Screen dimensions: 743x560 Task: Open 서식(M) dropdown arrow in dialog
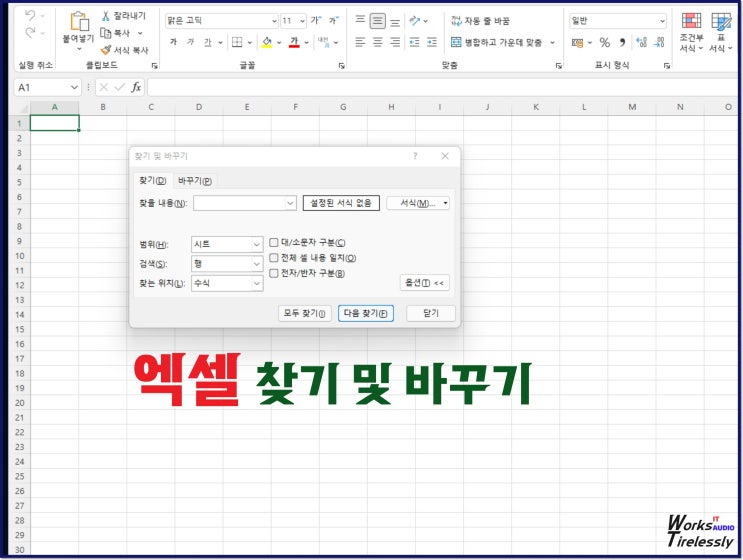(x=445, y=203)
